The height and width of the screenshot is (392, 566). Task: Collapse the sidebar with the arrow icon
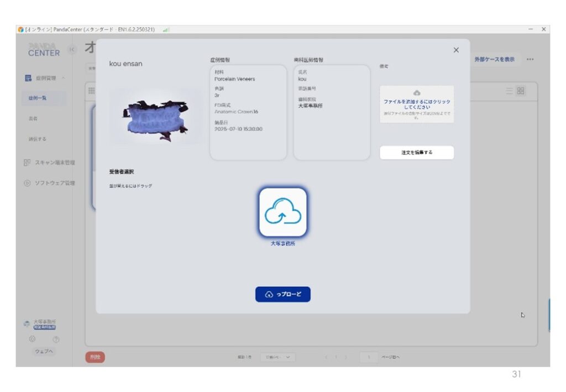pyautogui.click(x=71, y=51)
